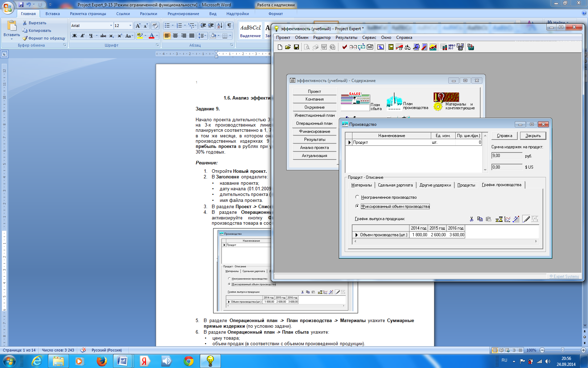Open the Инвестиционный план section
The width and height of the screenshot is (588, 368).
314,115
